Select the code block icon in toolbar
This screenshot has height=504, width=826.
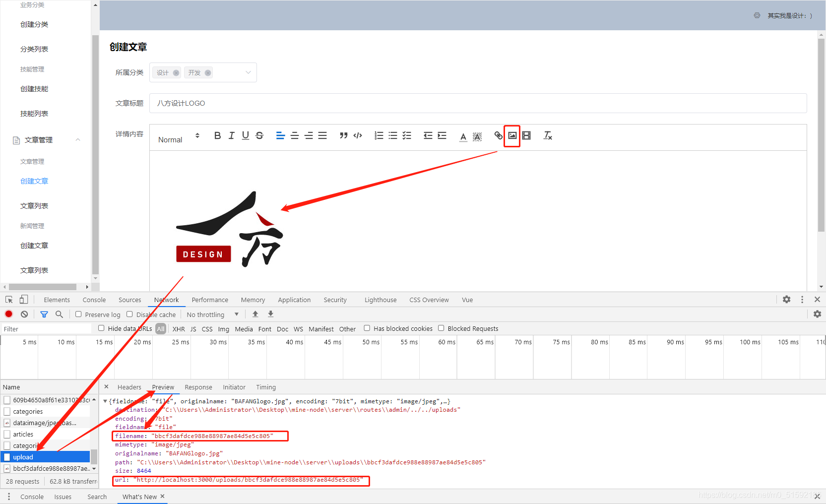358,135
